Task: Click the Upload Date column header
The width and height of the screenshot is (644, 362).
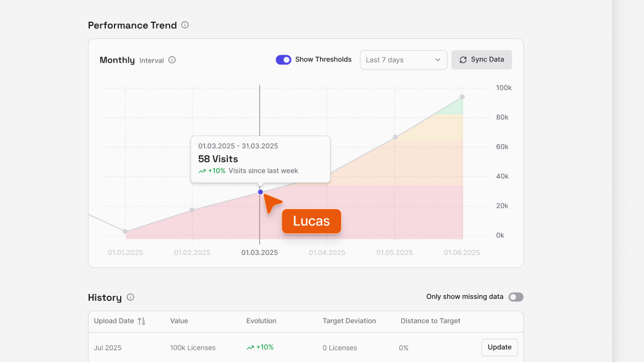Action: [114, 321]
